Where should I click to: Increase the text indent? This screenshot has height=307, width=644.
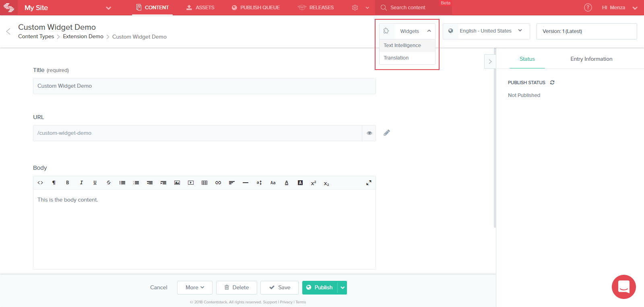pyautogui.click(x=163, y=183)
